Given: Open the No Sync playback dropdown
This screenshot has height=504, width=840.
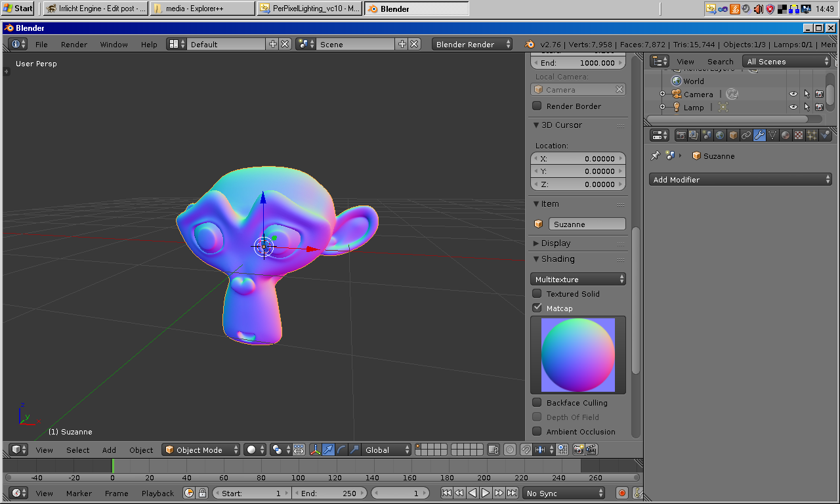Looking at the screenshot, I should click(564, 493).
